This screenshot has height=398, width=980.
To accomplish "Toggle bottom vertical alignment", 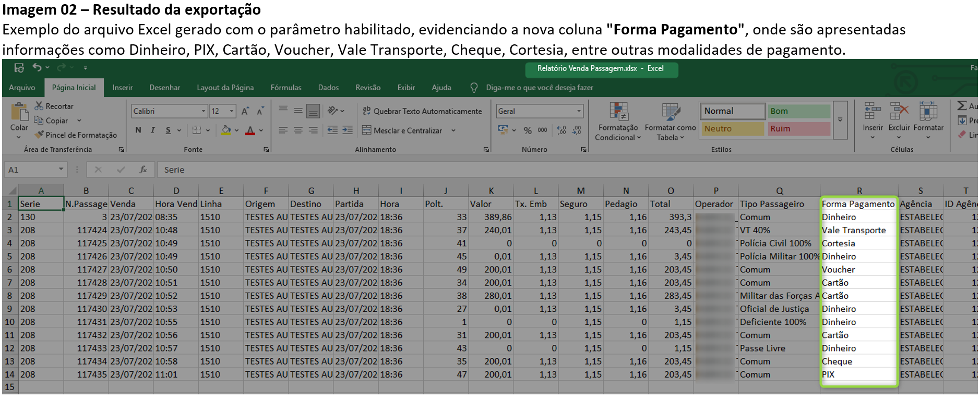I will coord(313,111).
